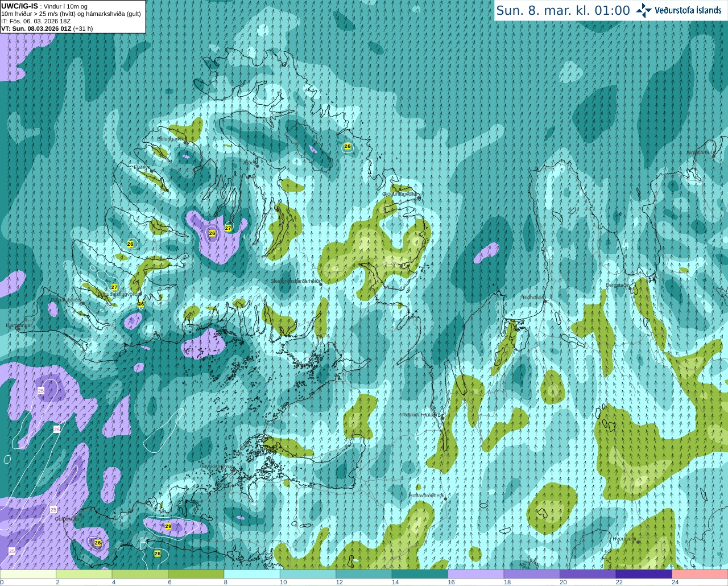Click the Bolungarvík station label
This screenshot has height=586, width=728.
pyautogui.click(x=170, y=138)
